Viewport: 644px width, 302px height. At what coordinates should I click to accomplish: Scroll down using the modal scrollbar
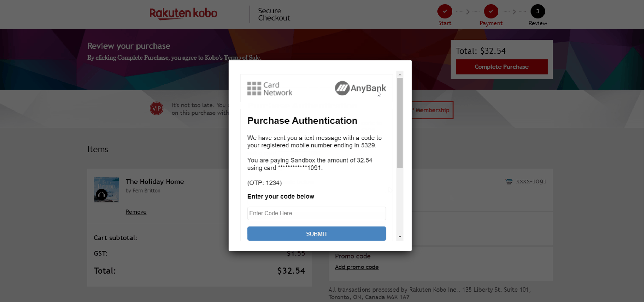pos(400,237)
